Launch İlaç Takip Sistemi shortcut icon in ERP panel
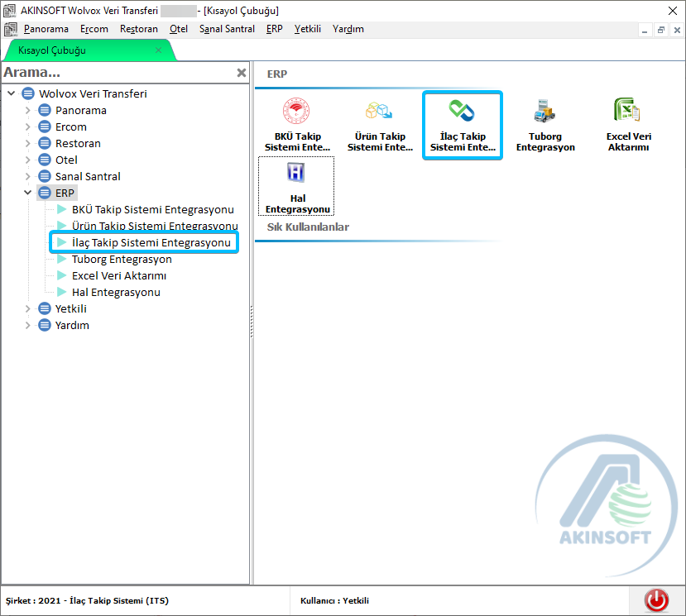Viewport: 686px width, 616px height. click(462, 110)
